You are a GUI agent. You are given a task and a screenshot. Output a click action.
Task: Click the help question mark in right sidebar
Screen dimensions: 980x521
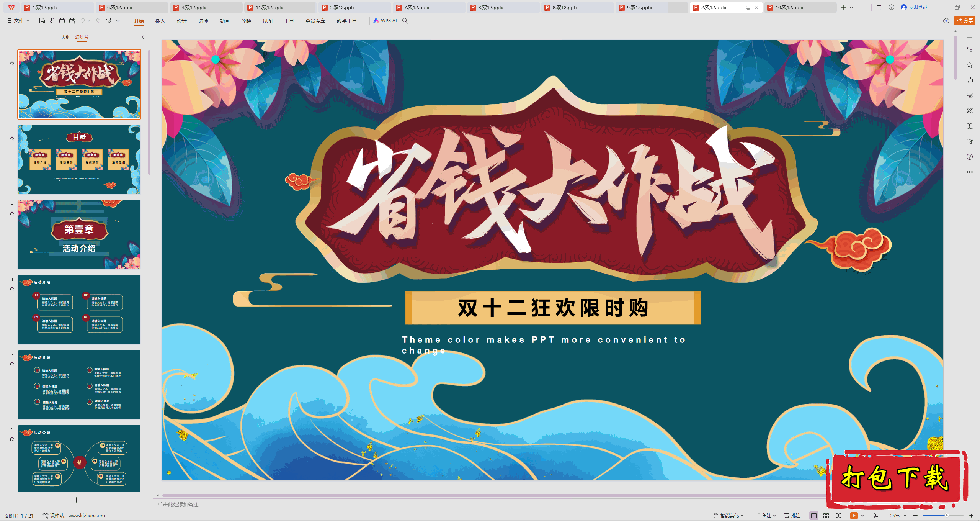[970, 157]
